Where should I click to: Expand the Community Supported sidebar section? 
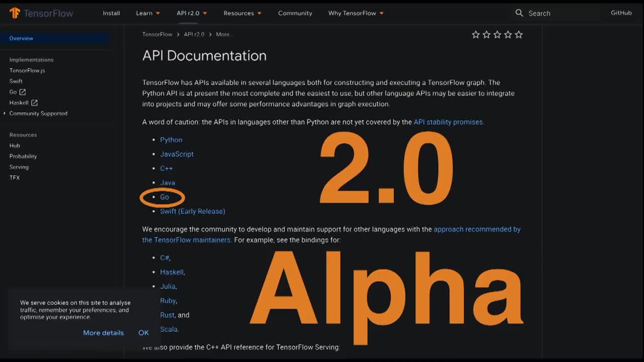[38, 114]
